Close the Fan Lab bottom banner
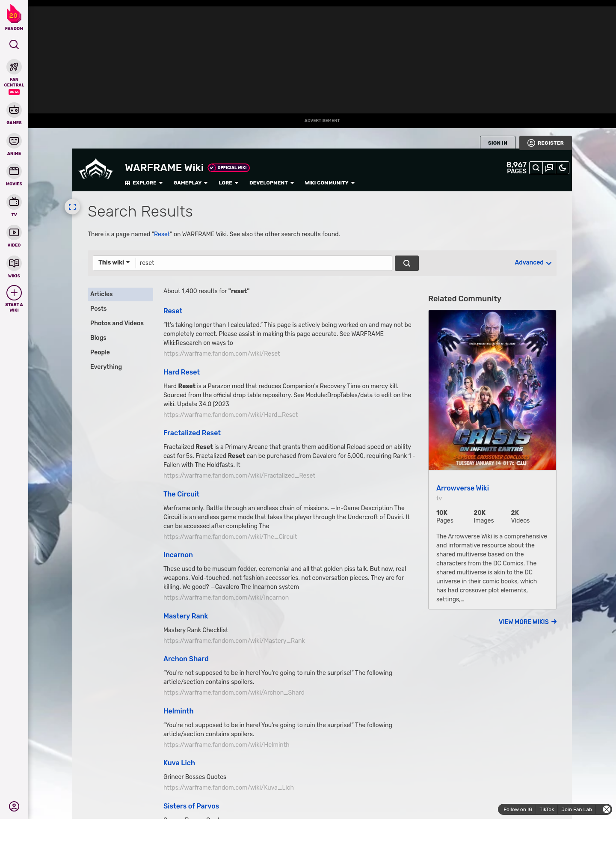The image size is (616, 856). [607, 809]
